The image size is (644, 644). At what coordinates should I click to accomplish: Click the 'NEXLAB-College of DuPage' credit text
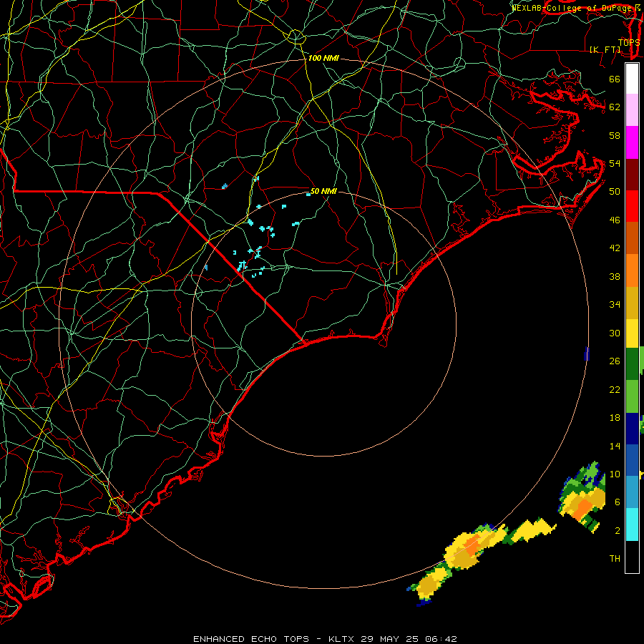(571, 8)
